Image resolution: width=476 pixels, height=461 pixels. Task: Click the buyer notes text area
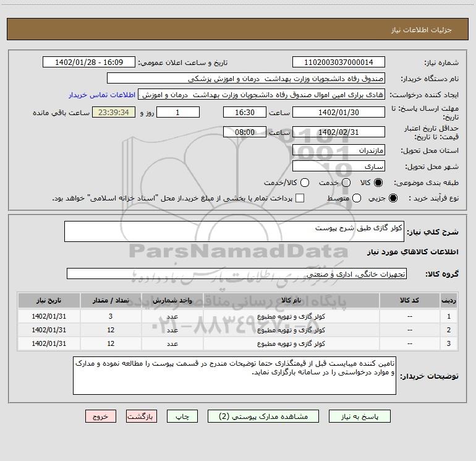tap(234, 376)
